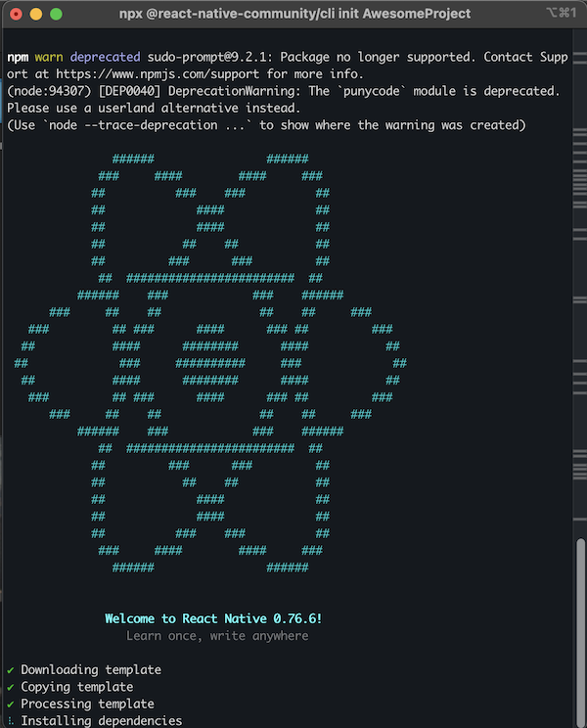
Task: Click the purple 'deprecated' word
Action: point(106,57)
